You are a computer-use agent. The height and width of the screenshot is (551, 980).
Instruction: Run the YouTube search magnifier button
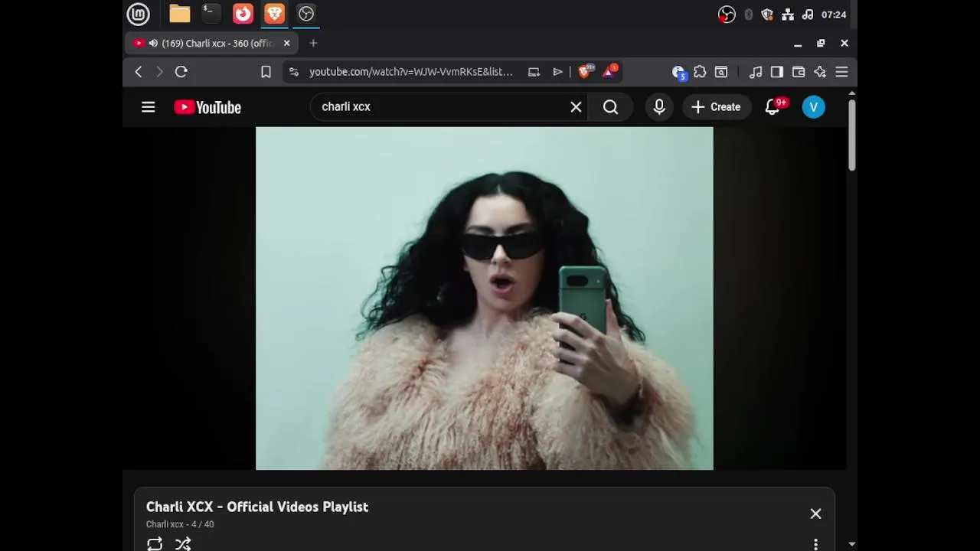click(x=610, y=107)
